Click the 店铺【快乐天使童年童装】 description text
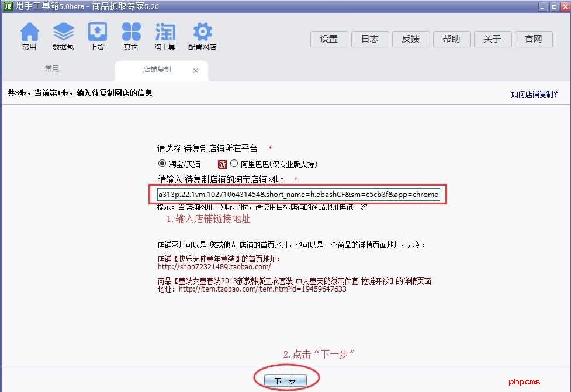Image resolution: width=571 pixels, height=392 pixels. (x=219, y=259)
